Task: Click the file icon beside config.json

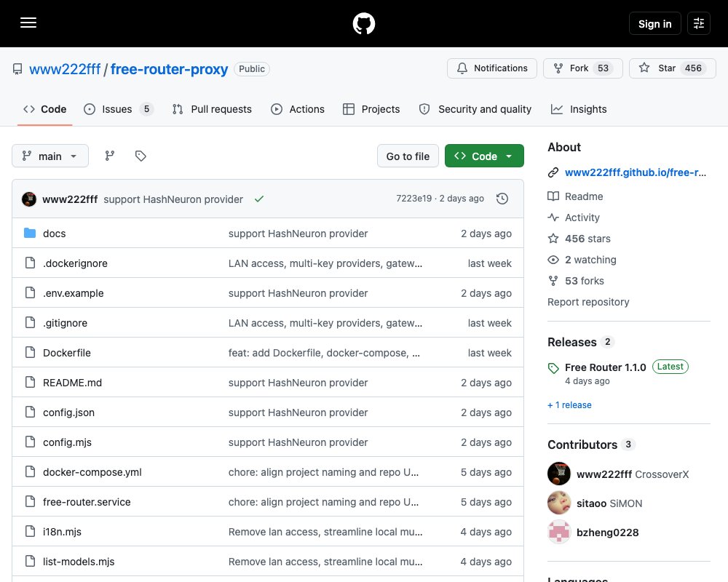Action: click(x=30, y=412)
